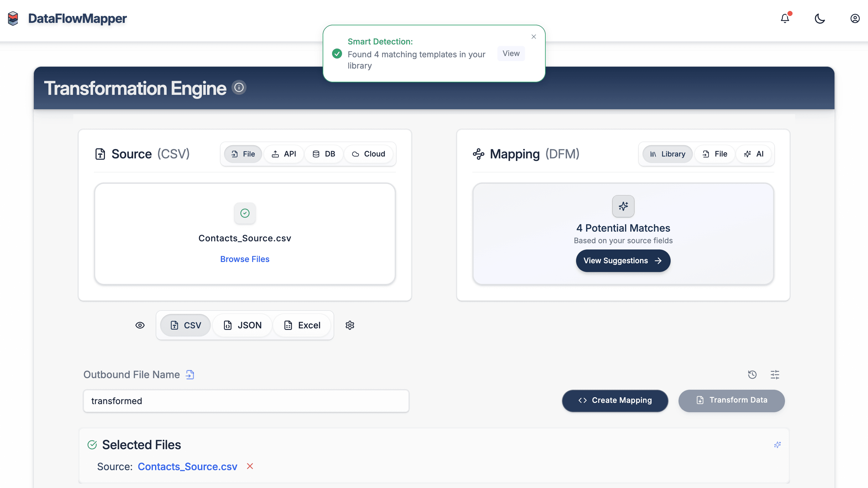The height and width of the screenshot is (488, 868).
Task: Select DB as the source type
Action: coord(324,154)
